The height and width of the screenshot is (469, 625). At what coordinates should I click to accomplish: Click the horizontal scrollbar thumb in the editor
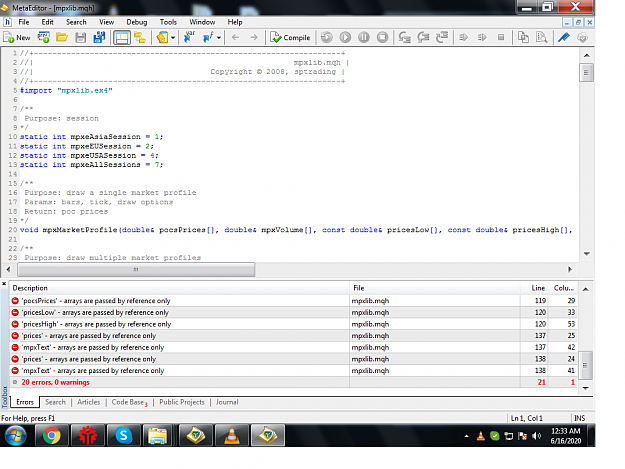click(136, 270)
